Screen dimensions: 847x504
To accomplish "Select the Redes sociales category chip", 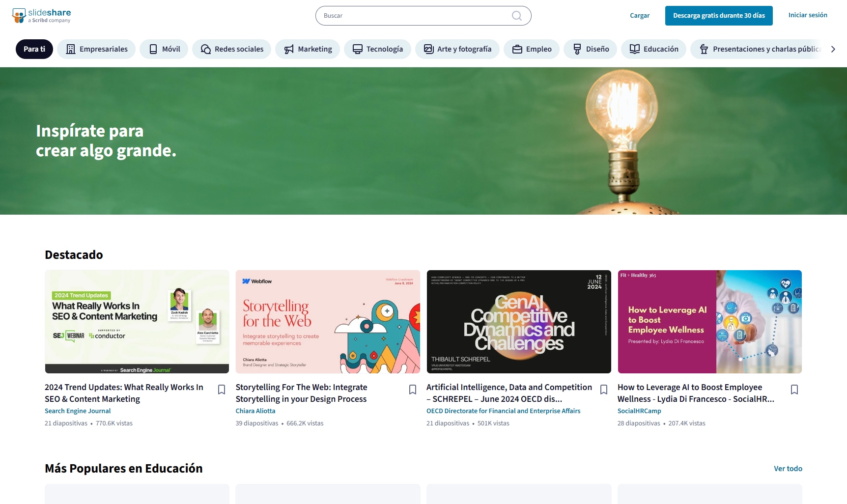I will click(232, 49).
